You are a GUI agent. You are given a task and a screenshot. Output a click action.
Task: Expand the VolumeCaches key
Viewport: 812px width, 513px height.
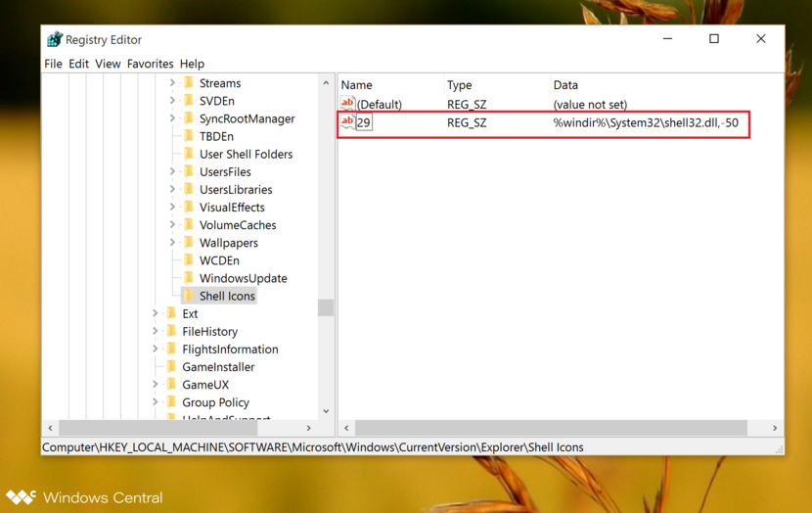172,224
